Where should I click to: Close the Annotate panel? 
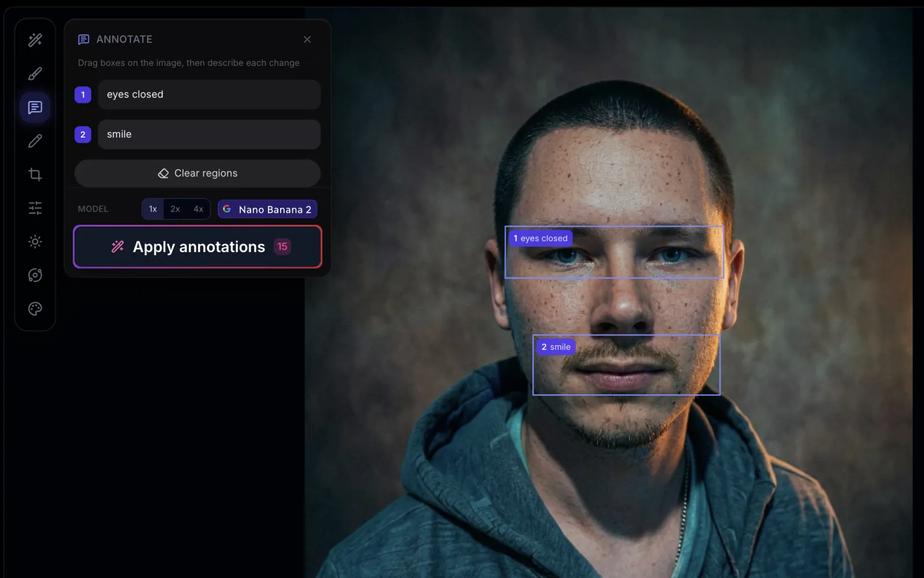click(307, 39)
